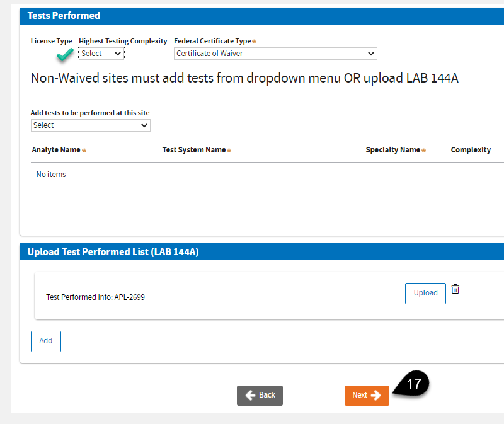This screenshot has width=504, height=424.
Task: Sort by the Analyte Name column header
Action: pos(56,150)
